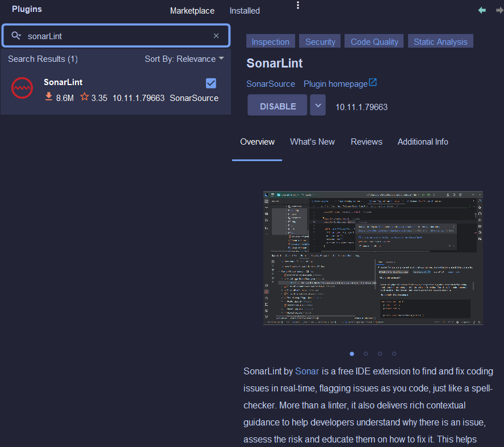
Task: Click the SonarLint plugin title heading
Action: [275, 64]
